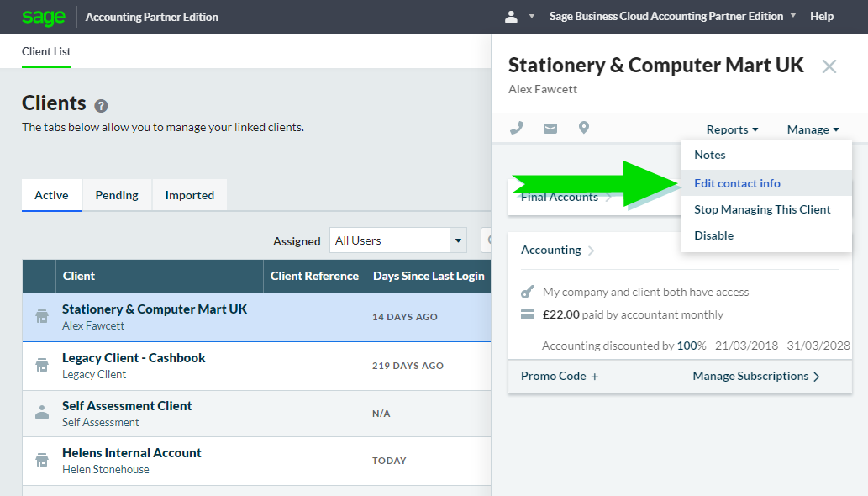Click the location pin icon
This screenshot has width=868, height=496.
tap(584, 128)
